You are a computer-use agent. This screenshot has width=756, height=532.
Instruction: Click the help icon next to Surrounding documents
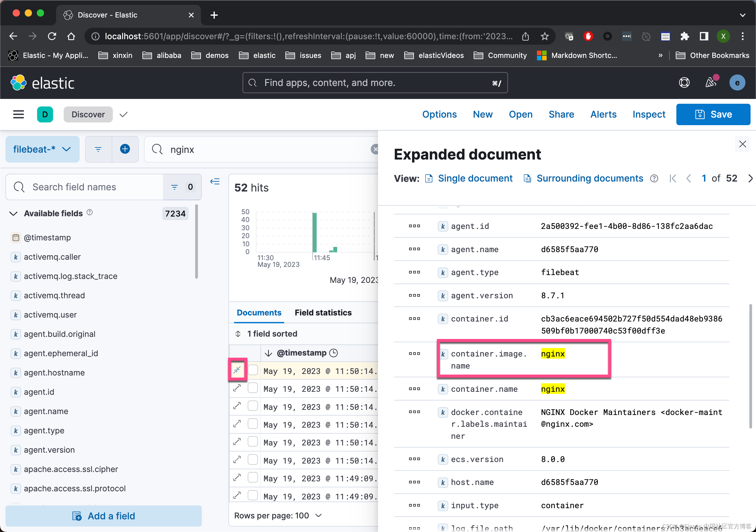[654, 179]
